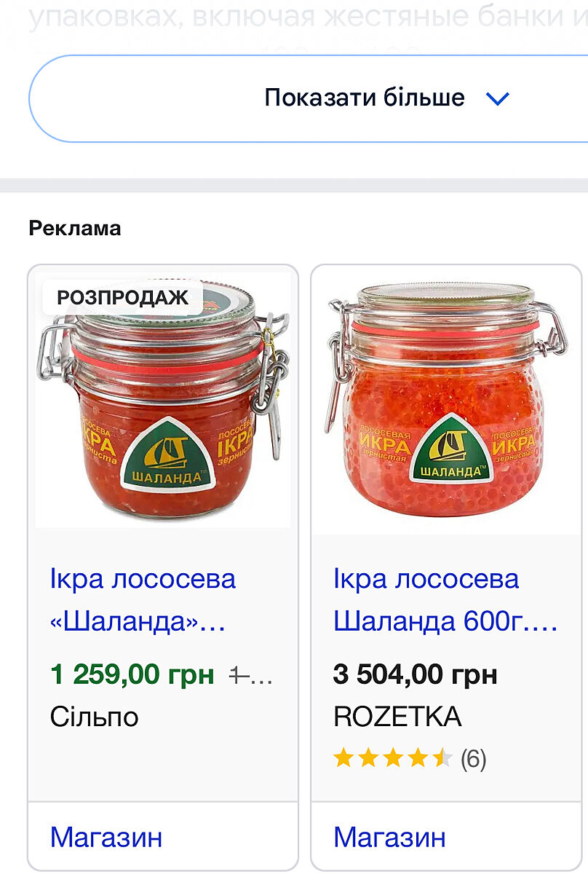Select the Сільпо seller name
This screenshot has width=588, height=874.
94,717
